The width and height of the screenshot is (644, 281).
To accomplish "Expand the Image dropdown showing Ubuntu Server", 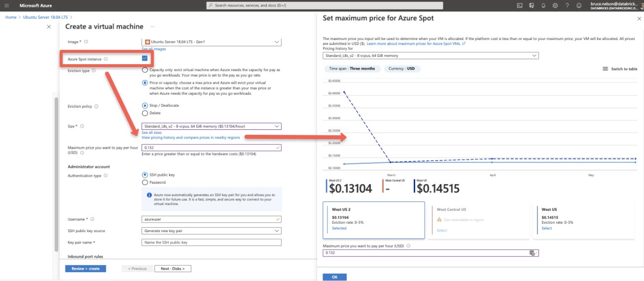I will click(x=212, y=42).
